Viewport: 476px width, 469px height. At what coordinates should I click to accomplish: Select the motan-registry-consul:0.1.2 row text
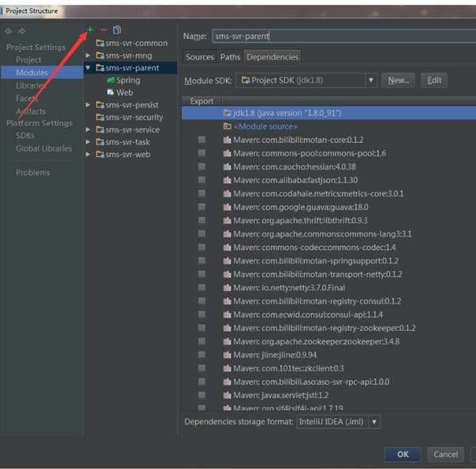(x=317, y=301)
